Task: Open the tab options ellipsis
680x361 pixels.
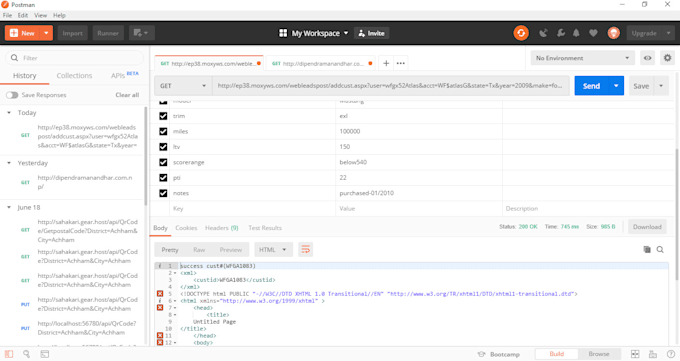Action: click(401, 63)
